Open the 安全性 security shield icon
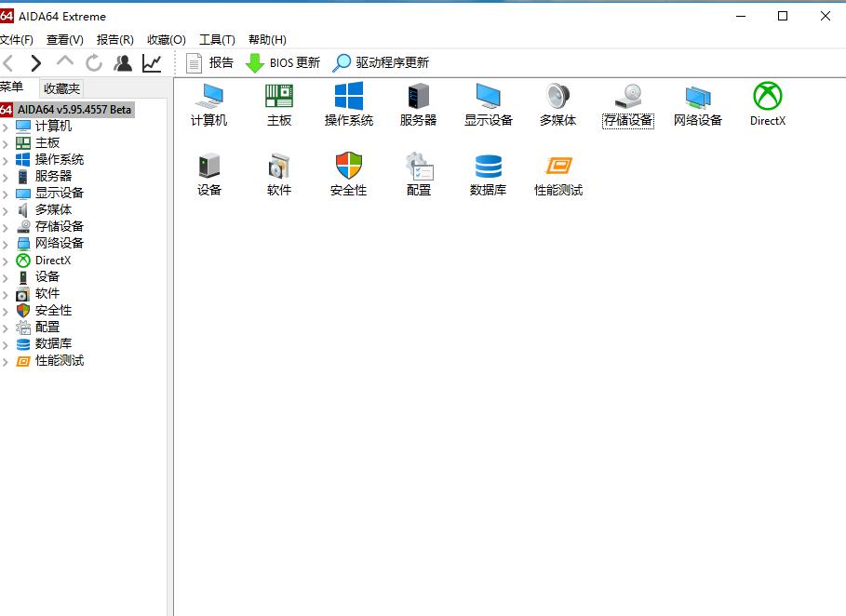Viewport: 846px width, 616px height. (348, 175)
